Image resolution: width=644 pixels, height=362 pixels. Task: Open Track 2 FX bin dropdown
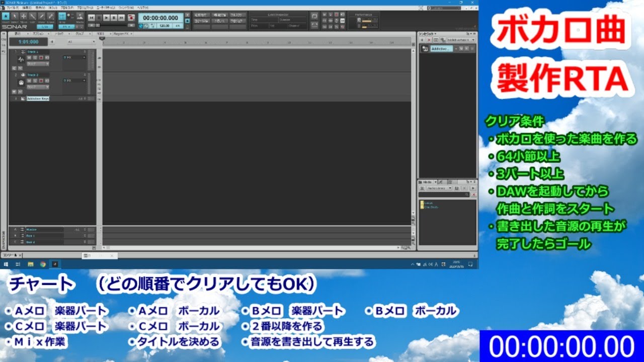[x=84, y=80]
